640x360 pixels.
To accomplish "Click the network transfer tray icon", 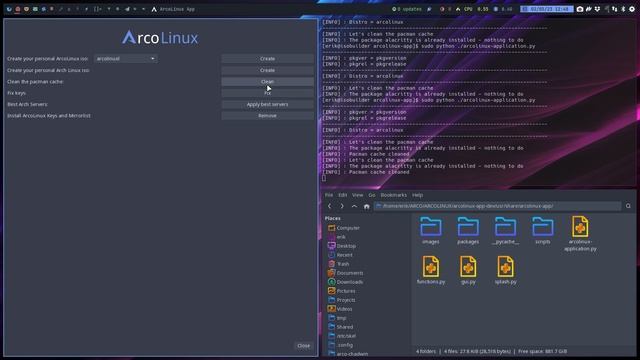I will tap(615, 9).
